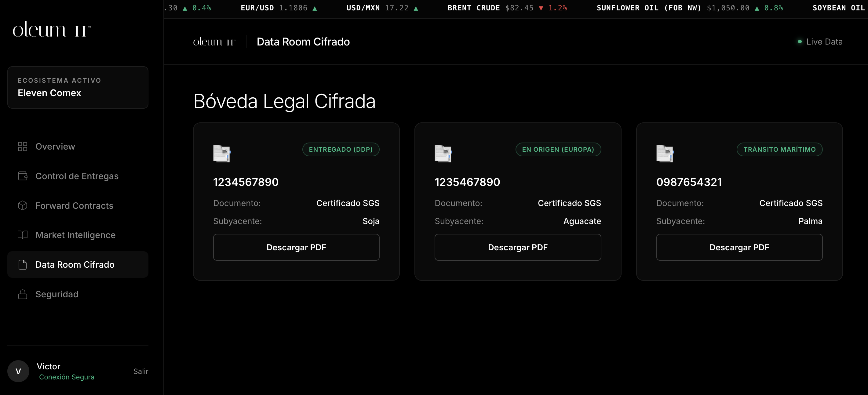This screenshot has height=395, width=868.
Task: Click the Forward Contracts cube icon
Action: pos(23,205)
